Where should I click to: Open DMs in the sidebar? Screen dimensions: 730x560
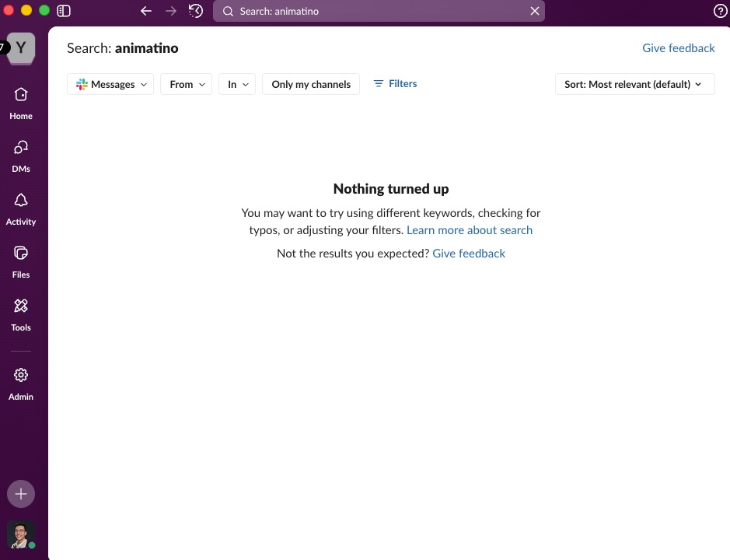click(21, 156)
